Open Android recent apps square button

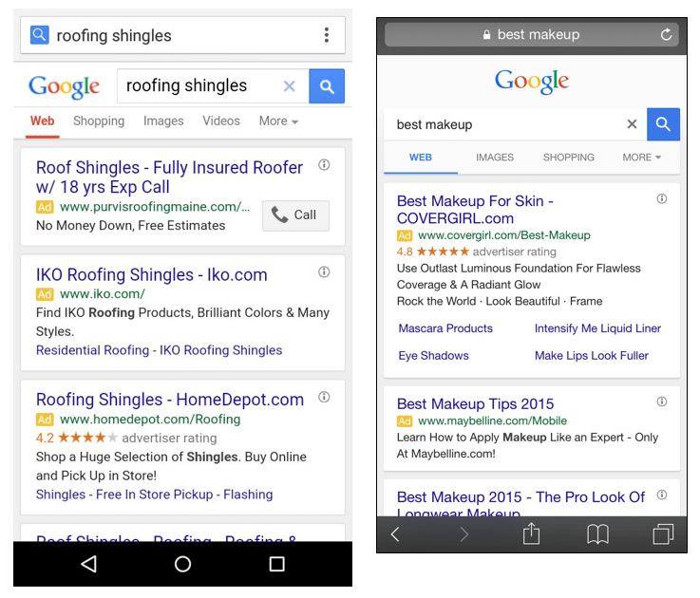point(276,564)
